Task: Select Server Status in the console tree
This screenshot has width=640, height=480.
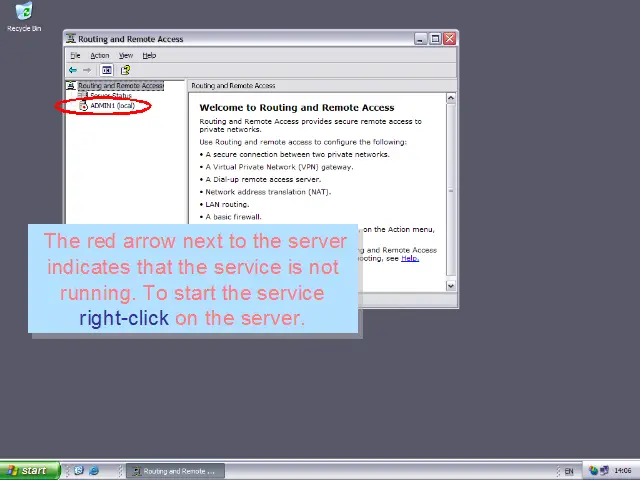Action: tap(110, 96)
